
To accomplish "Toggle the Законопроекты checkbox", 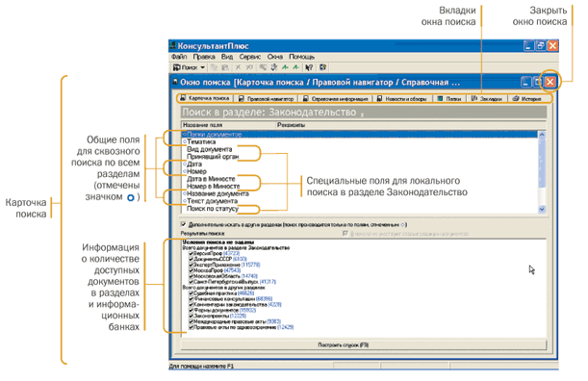I will 191,316.
